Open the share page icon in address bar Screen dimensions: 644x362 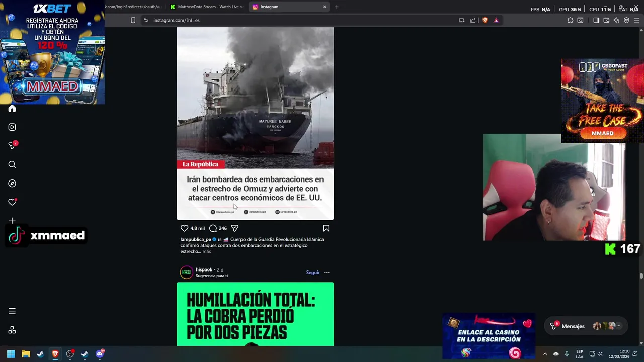[473, 20]
